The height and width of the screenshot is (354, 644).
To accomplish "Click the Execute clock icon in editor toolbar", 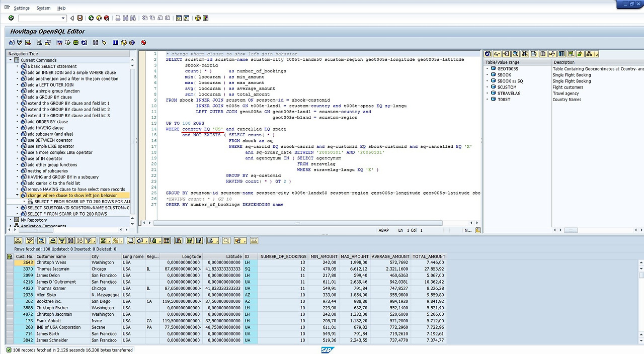I will click(x=67, y=43).
